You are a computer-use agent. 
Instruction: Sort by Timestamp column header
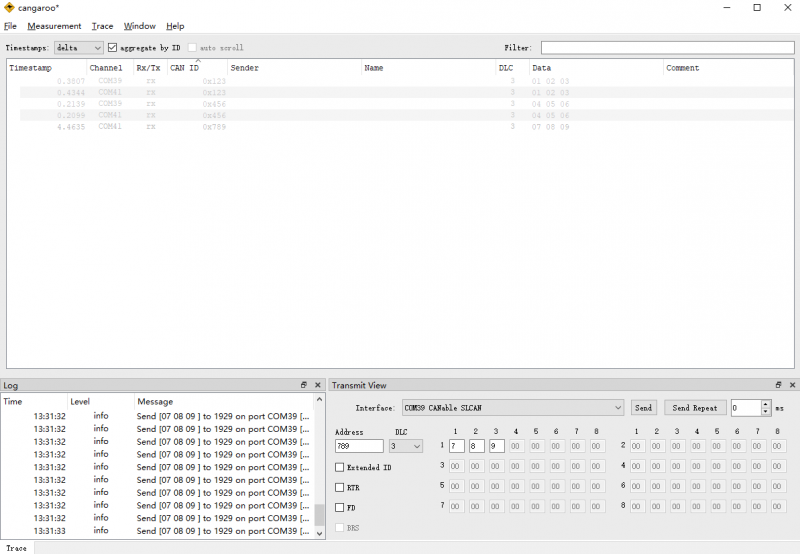click(x=46, y=68)
